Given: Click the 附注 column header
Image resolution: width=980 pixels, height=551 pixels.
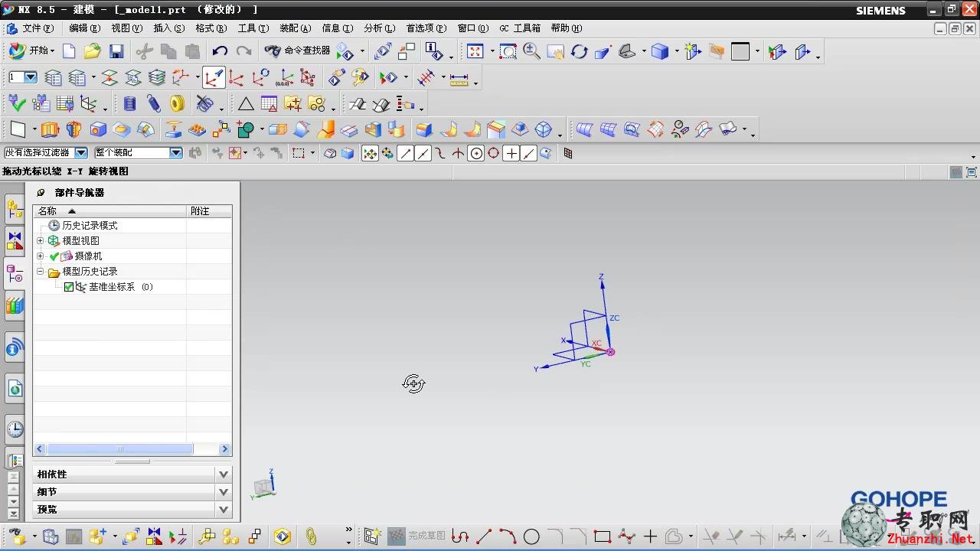Looking at the screenshot, I should (209, 210).
